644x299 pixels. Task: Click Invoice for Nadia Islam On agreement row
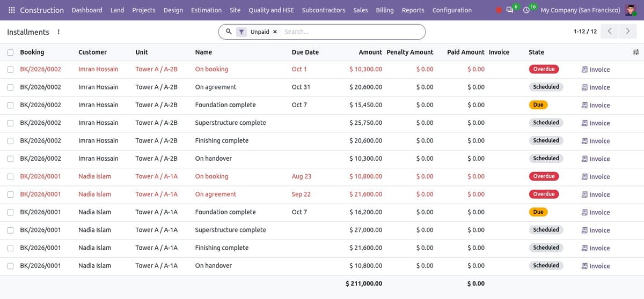[596, 195]
